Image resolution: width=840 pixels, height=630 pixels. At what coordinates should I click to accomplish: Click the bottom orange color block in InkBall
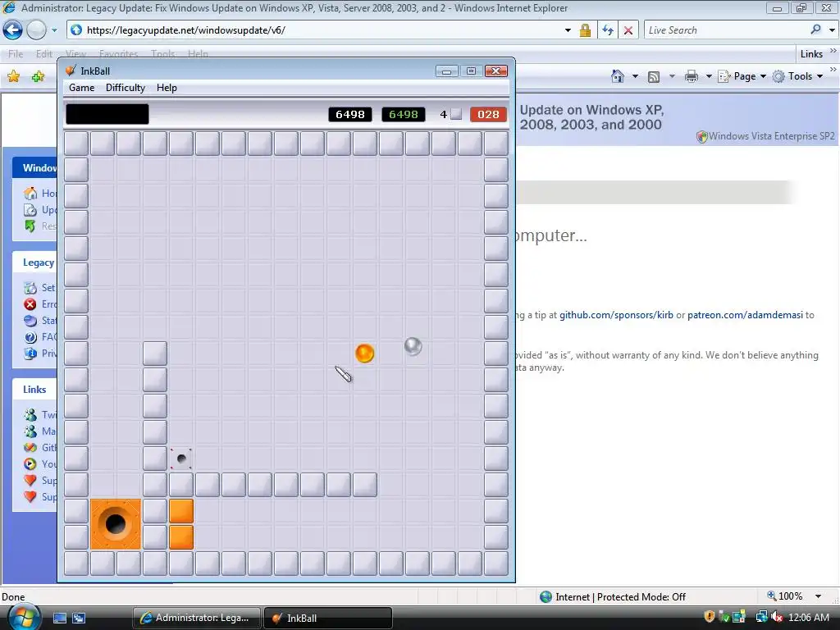point(181,537)
